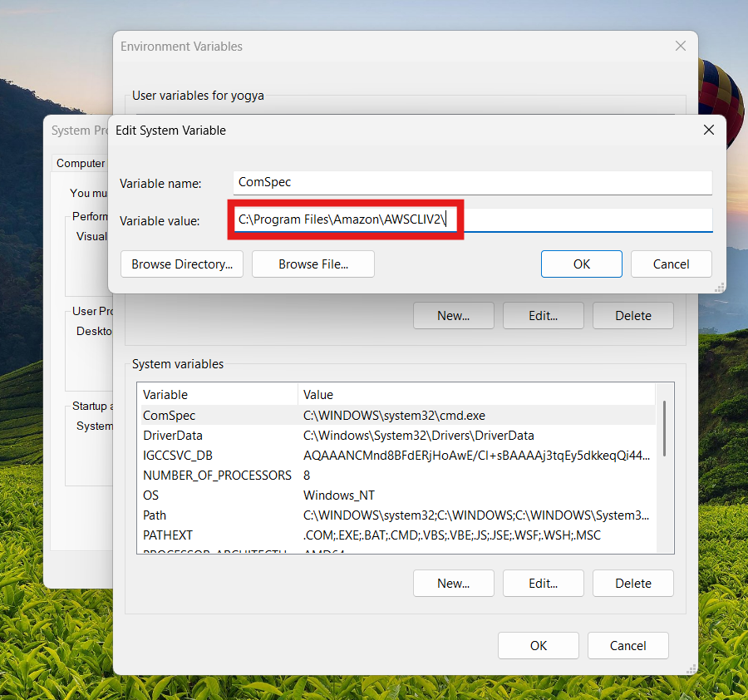This screenshot has width=748, height=700.
Task: Click the Variable name field containing ComSpec
Action: click(472, 182)
